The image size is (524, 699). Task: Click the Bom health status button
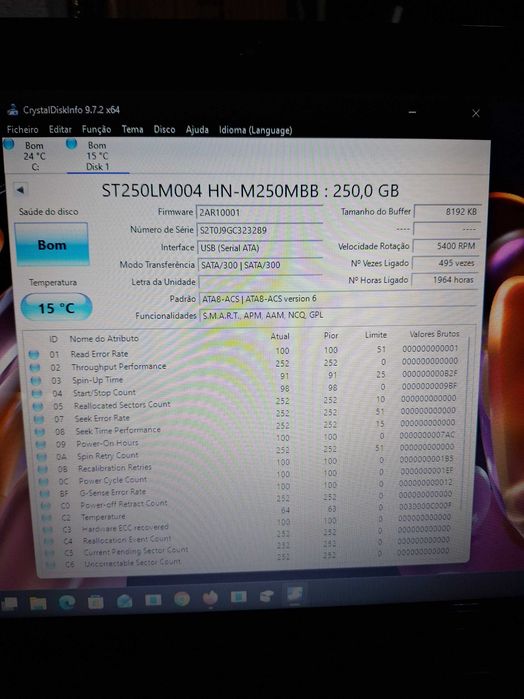(x=52, y=244)
